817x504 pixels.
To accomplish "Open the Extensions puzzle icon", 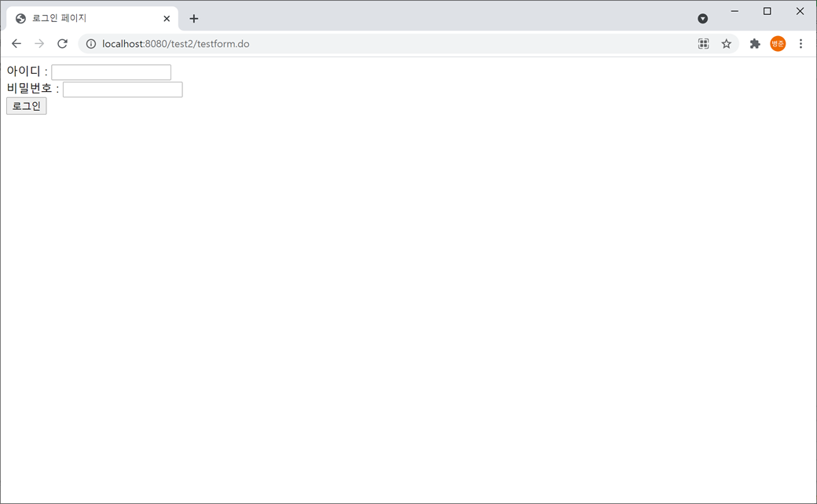I will [x=754, y=44].
